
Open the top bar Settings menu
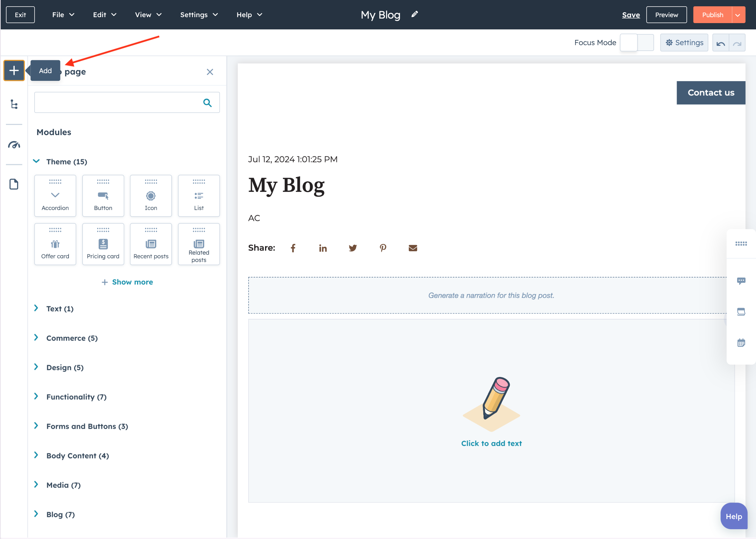tap(199, 15)
